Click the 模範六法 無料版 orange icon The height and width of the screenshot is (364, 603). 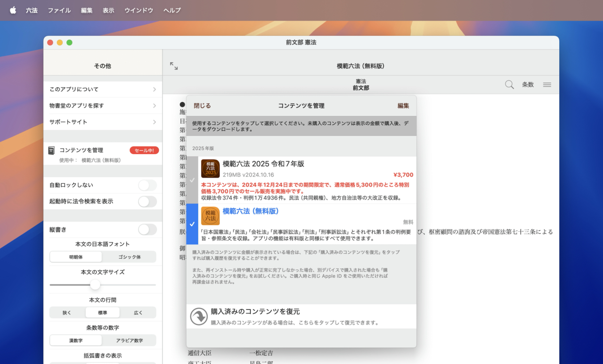click(x=211, y=216)
